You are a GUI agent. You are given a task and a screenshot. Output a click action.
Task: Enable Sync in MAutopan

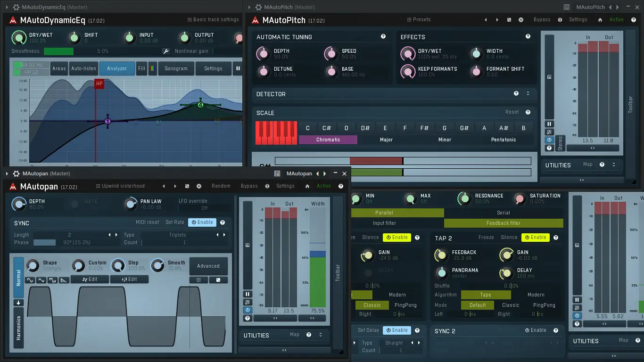click(x=202, y=222)
